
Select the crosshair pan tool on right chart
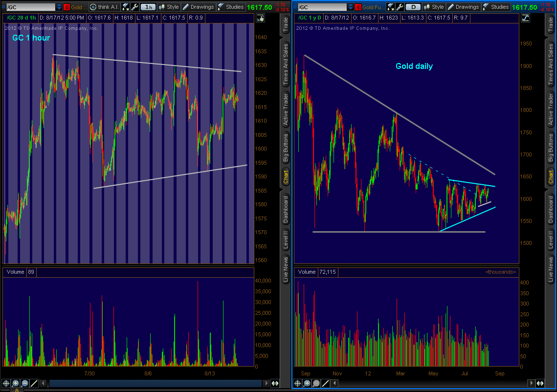click(x=298, y=384)
